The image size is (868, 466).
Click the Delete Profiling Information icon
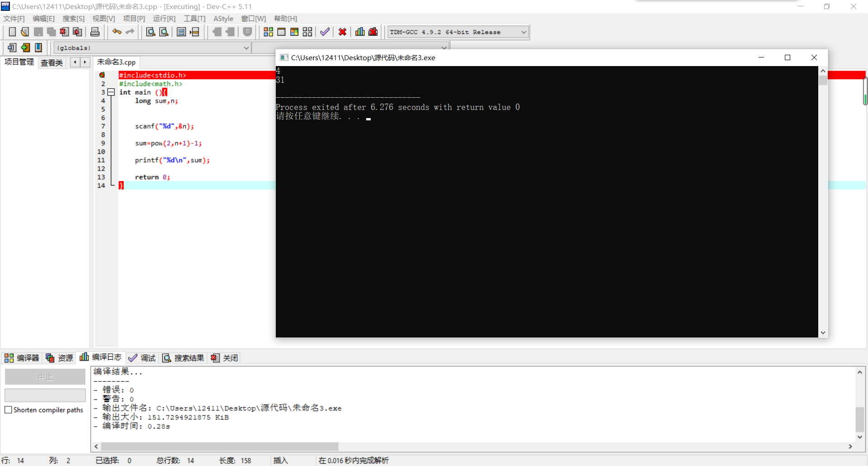click(x=373, y=32)
